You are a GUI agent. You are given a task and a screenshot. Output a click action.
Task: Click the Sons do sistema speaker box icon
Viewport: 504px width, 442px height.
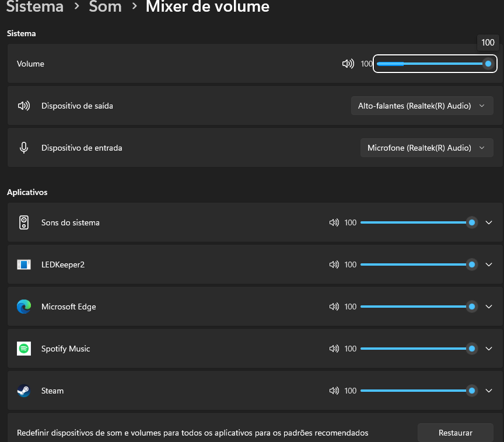pos(24,222)
